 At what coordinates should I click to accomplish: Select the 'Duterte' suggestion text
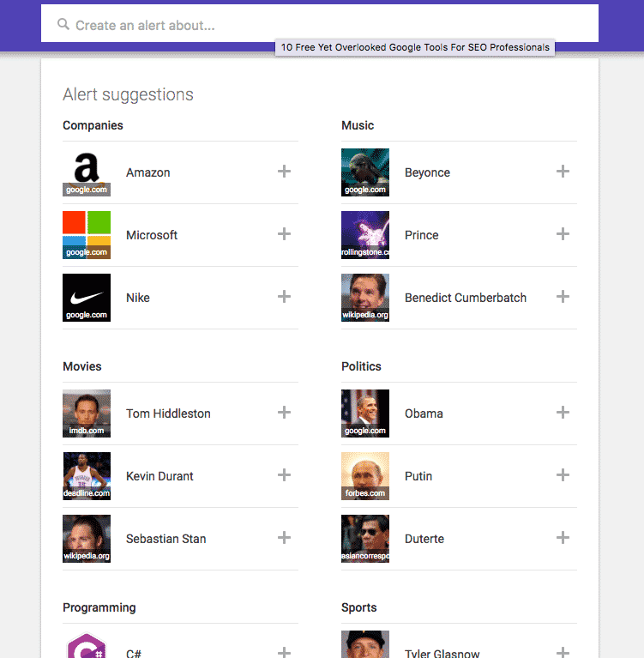(x=424, y=539)
